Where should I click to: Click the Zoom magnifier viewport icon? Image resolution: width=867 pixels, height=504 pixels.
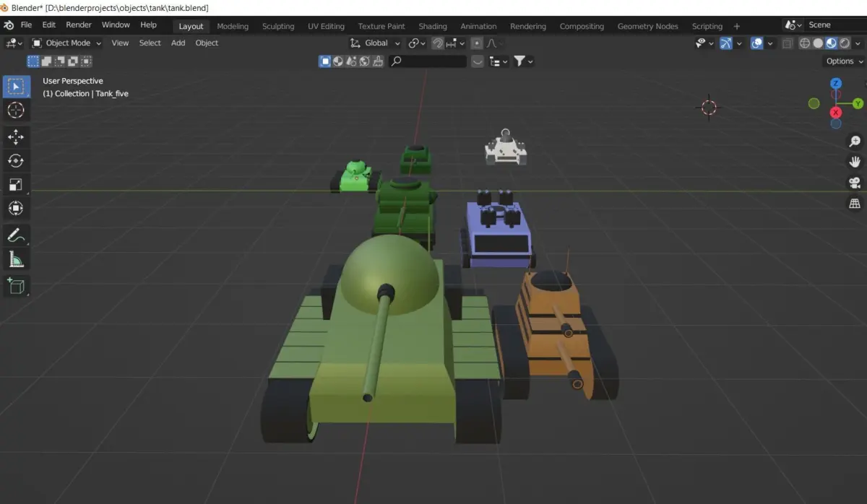[x=855, y=142]
